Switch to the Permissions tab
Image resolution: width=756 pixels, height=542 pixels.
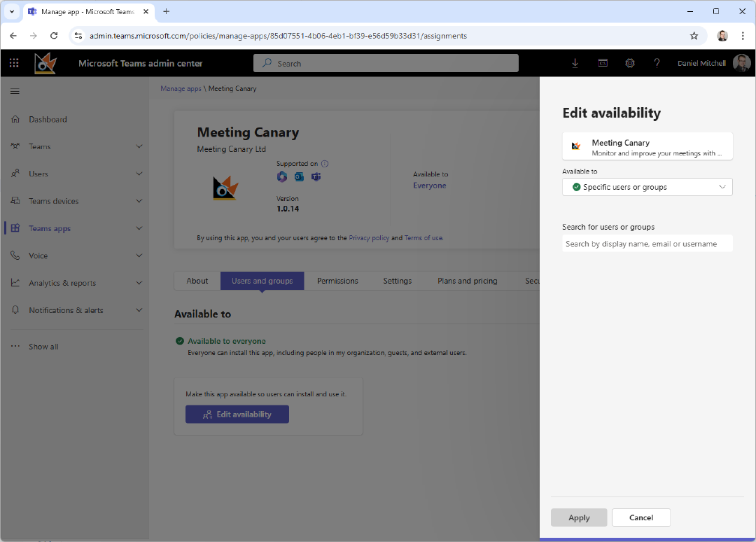click(x=337, y=280)
